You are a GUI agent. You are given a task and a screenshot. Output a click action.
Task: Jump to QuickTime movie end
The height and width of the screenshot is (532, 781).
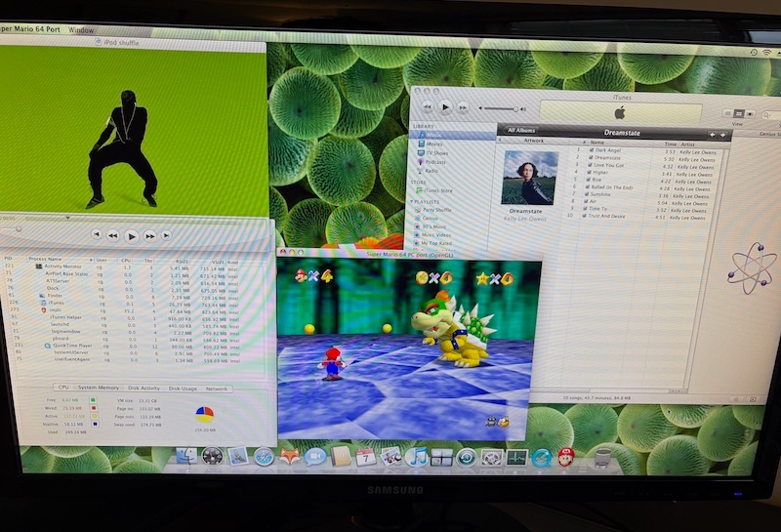(166, 234)
